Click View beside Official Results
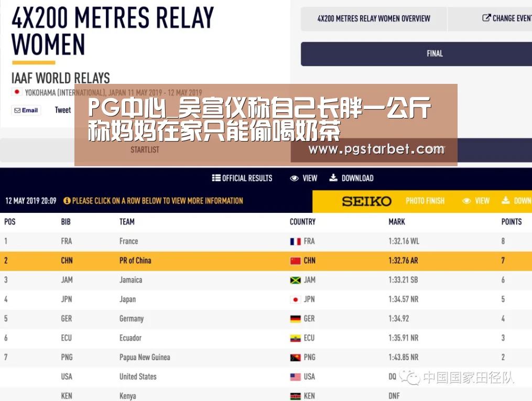The width and height of the screenshot is (532, 401). point(310,178)
